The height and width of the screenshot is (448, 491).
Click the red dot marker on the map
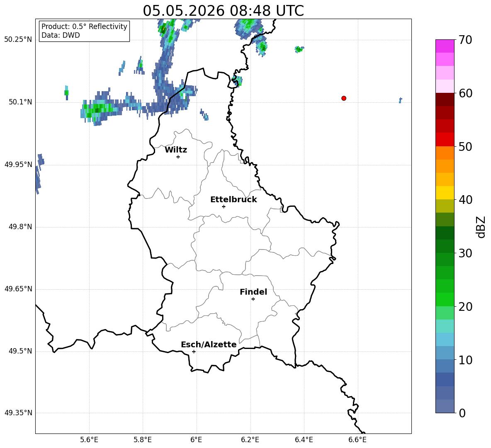pos(344,98)
